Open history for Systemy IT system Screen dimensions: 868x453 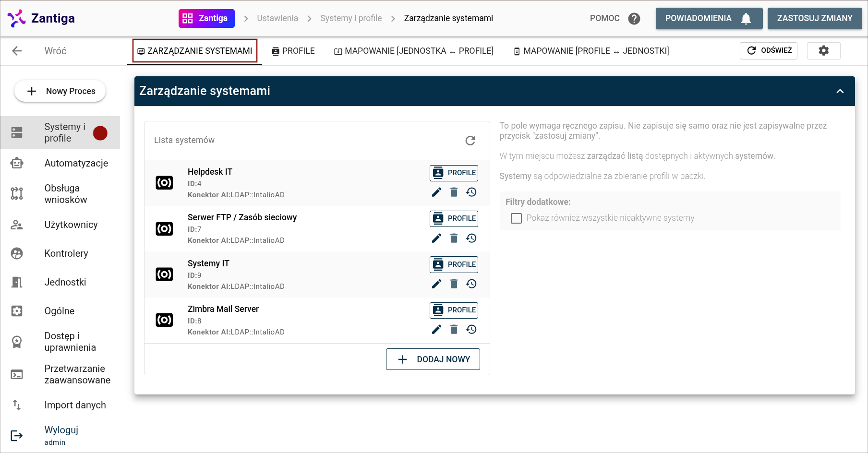tap(471, 284)
